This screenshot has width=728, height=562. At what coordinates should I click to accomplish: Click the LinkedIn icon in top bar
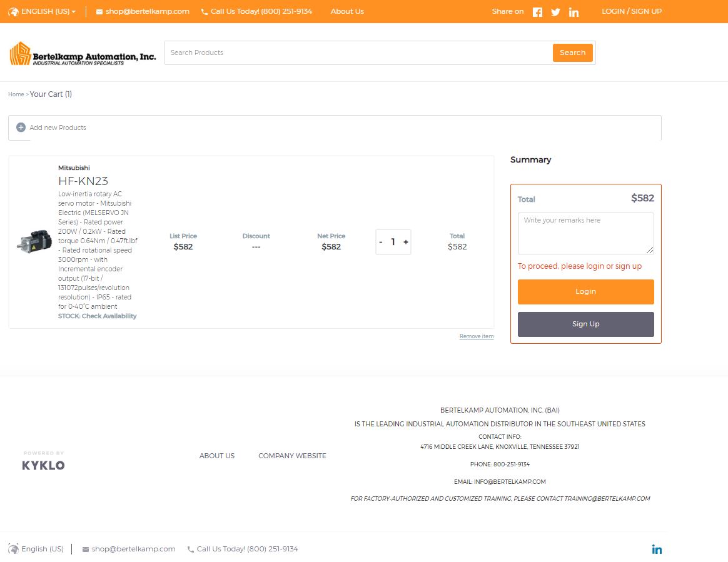click(574, 12)
